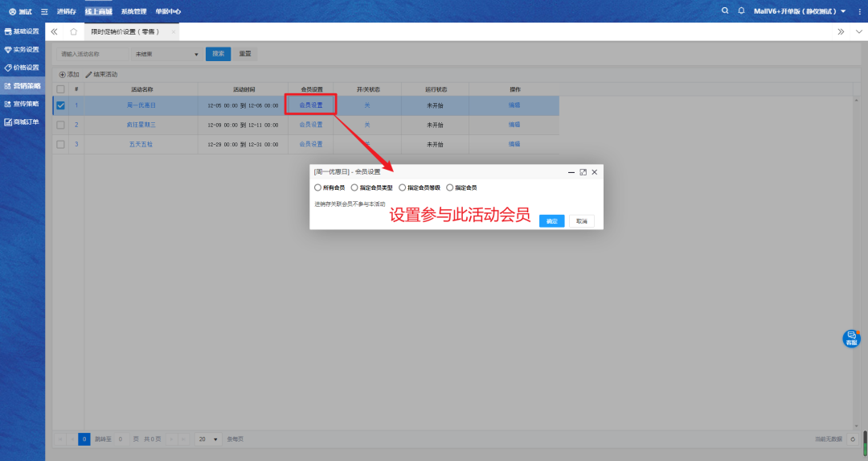Select the 所有会员 radio button

click(317, 187)
